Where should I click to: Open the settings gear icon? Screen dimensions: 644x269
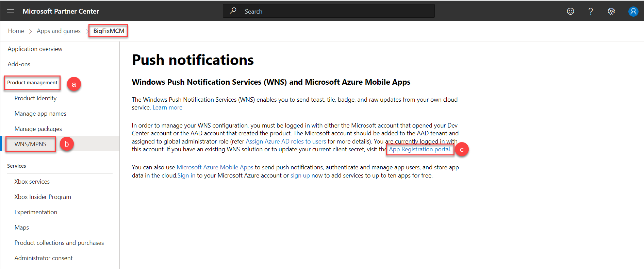point(611,11)
